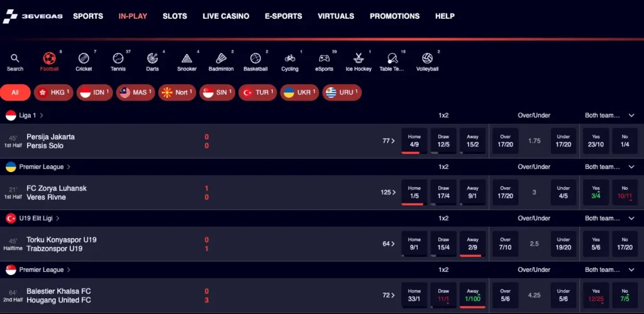Filter matches by URU

pyautogui.click(x=341, y=93)
